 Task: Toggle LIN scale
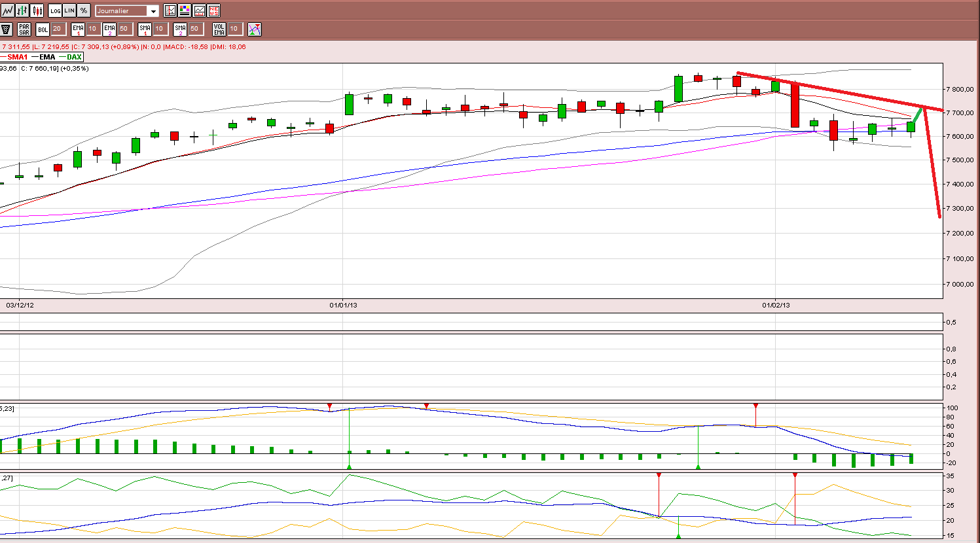[x=69, y=10]
